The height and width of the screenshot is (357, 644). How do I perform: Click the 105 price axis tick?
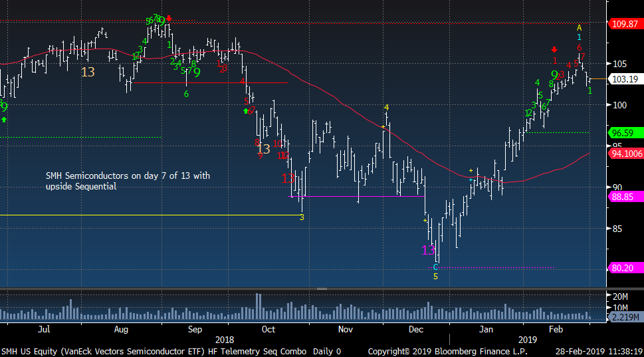tap(620, 64)
